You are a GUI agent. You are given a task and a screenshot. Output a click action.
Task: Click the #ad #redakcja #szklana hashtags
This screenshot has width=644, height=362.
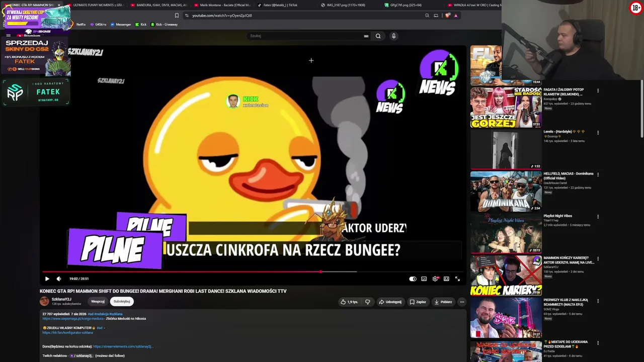pyautogui.click(x=105, y=314)
